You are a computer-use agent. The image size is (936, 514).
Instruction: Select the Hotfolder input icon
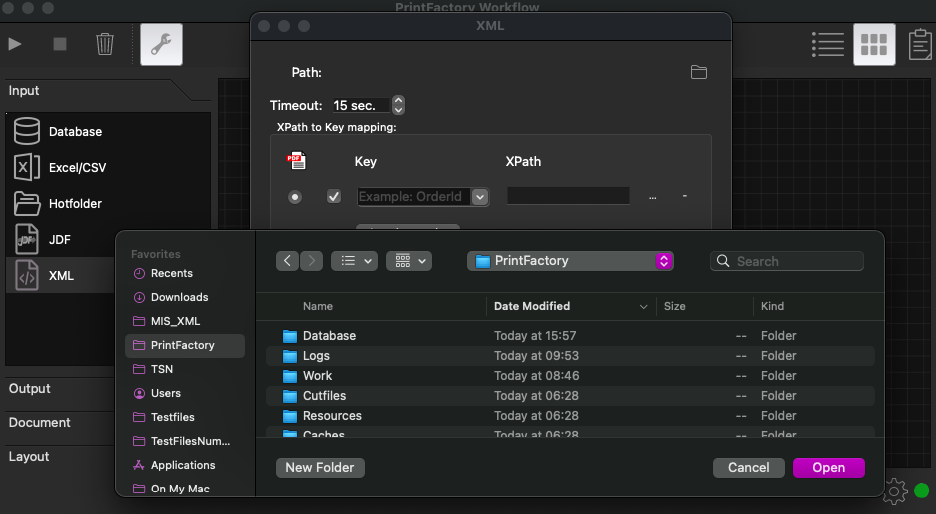click(x=27, y=204)
